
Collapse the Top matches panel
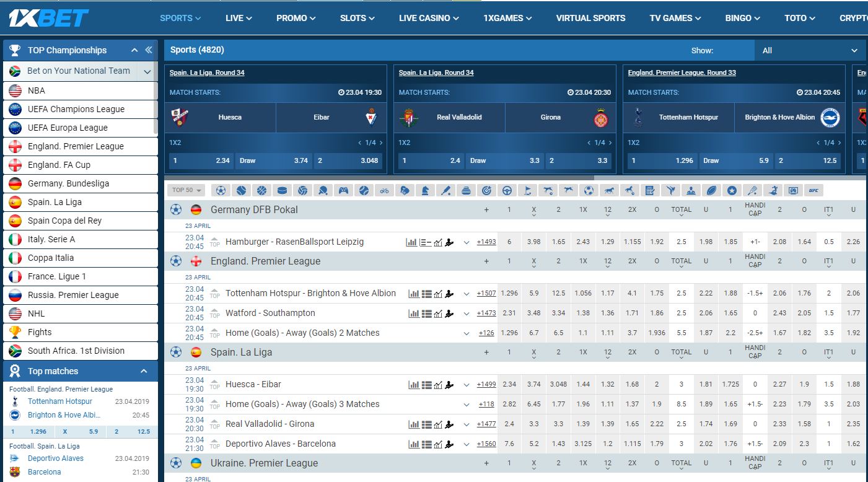(144, 371)
